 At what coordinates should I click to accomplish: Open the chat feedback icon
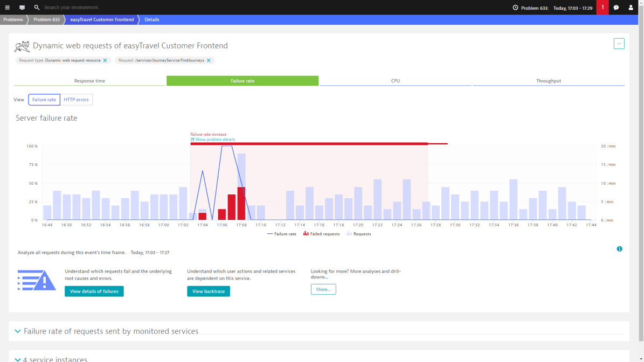[x=616, y=8]
